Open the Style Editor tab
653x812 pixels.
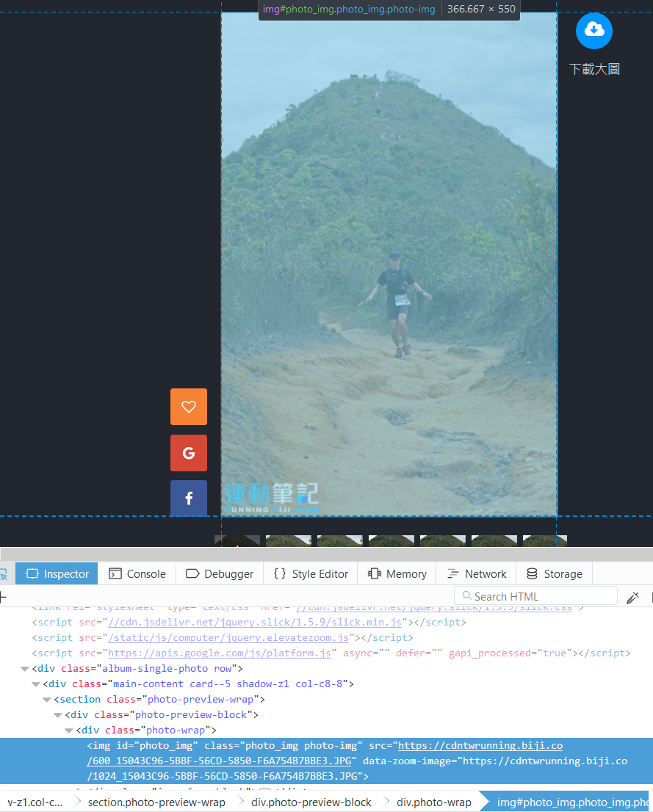coord(311,574)
